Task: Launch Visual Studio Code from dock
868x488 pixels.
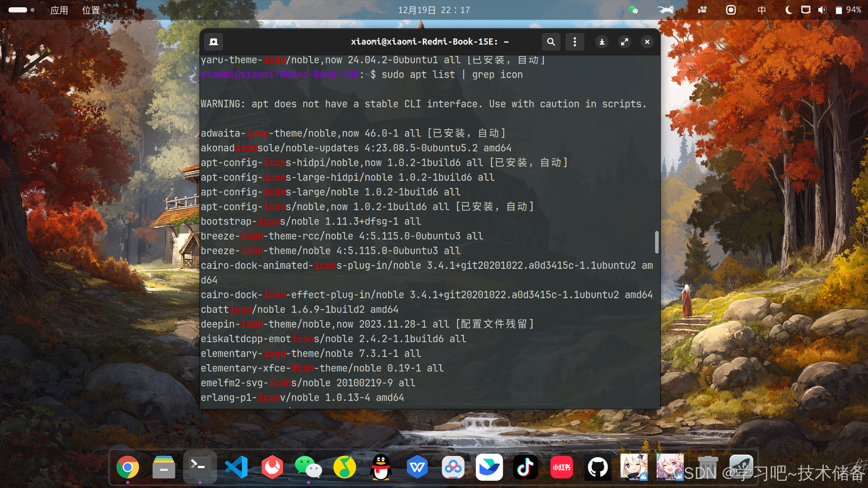Action: click(236, 467)
